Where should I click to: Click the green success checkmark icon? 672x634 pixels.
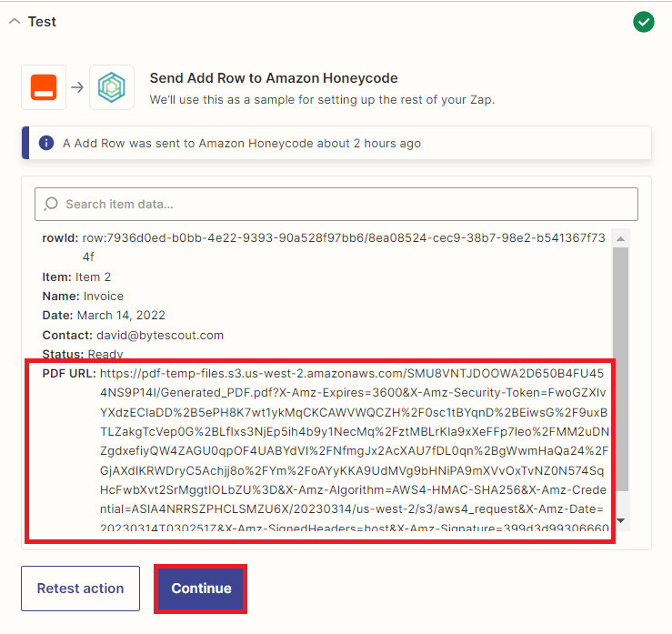click(644, 22)
